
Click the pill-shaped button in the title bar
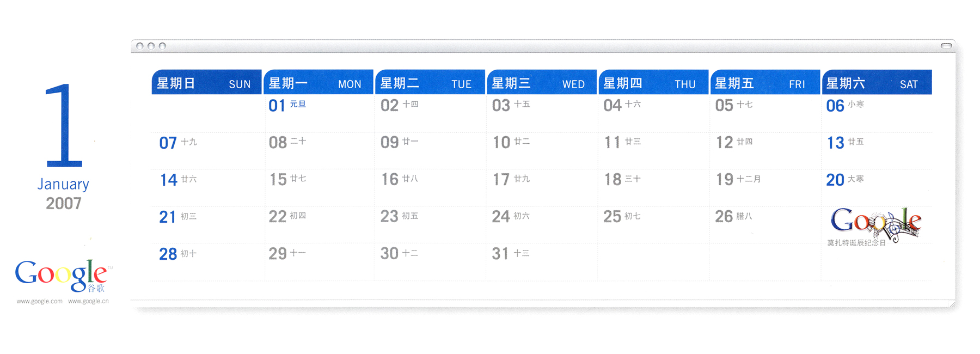click(947, 46)
